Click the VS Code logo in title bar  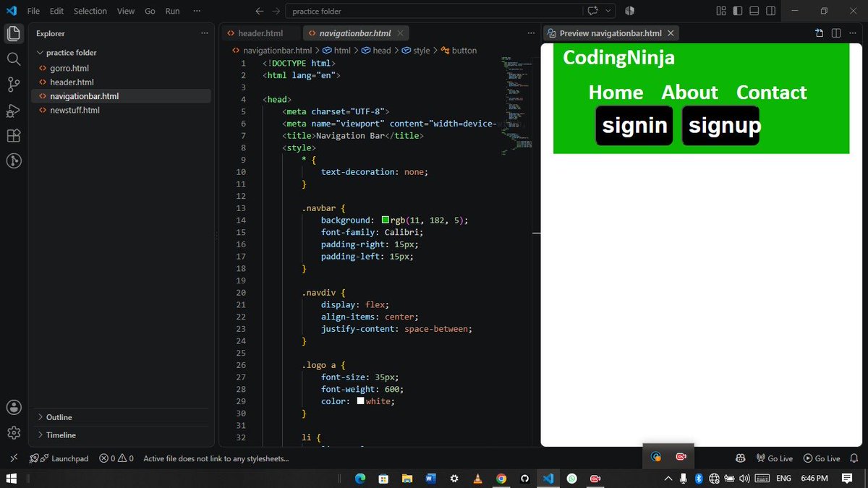point(11,11)
